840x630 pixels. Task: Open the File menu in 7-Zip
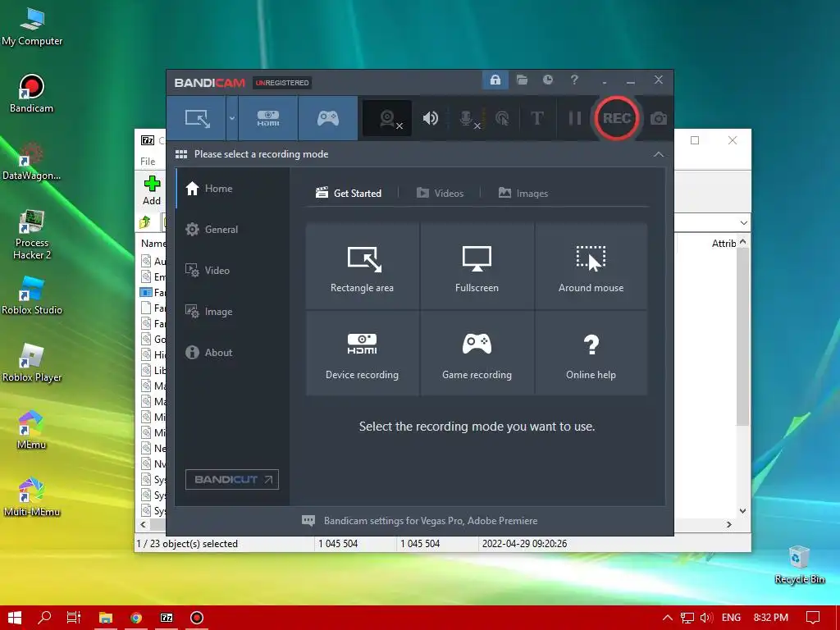[148, 162]
